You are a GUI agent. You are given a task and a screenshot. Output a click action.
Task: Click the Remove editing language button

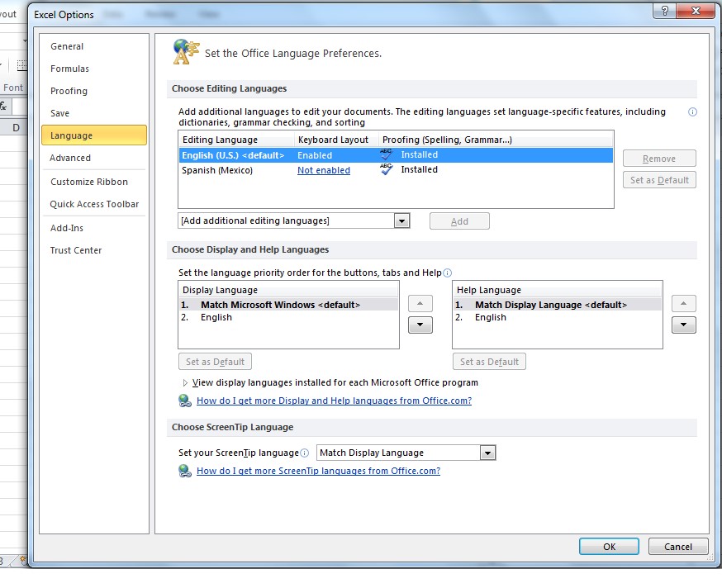(x=659, y=159)
